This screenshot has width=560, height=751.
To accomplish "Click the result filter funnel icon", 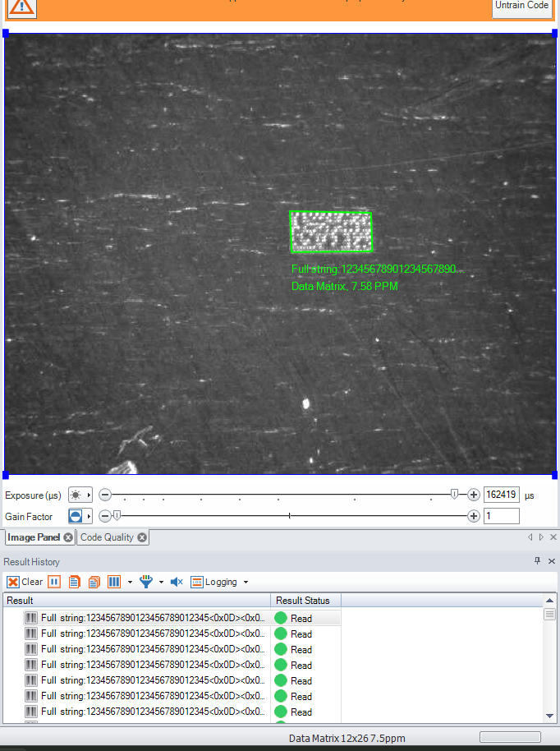I will point(146,582).
